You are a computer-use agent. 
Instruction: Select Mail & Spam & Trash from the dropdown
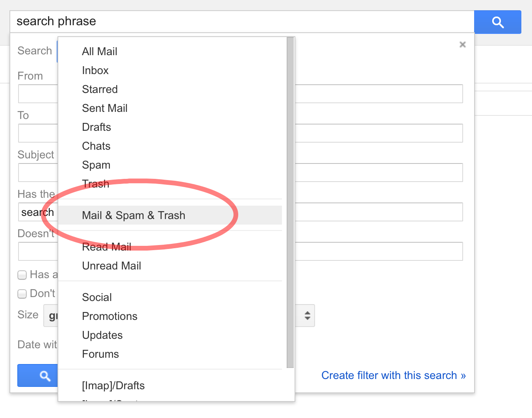133,215
